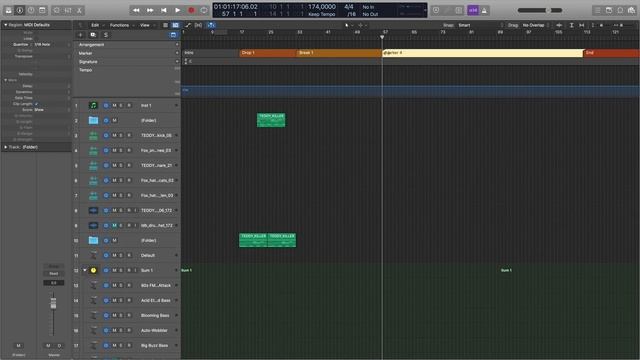Open the Arrangement track popup
The height and width of the screenshot is (360, 640).
pos(177,44)
